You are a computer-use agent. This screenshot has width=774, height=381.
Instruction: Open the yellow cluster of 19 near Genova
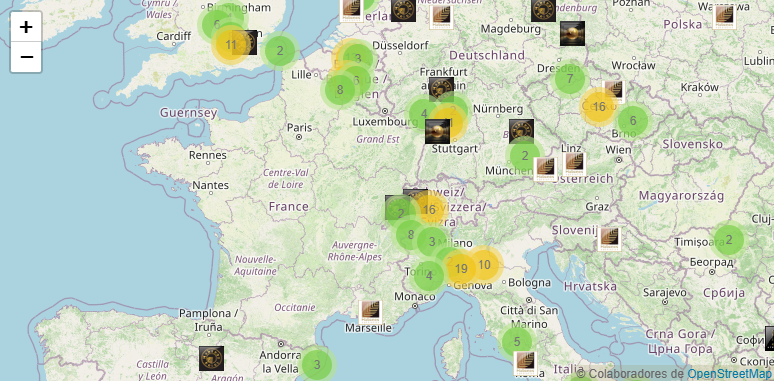[x=461, y=268]
